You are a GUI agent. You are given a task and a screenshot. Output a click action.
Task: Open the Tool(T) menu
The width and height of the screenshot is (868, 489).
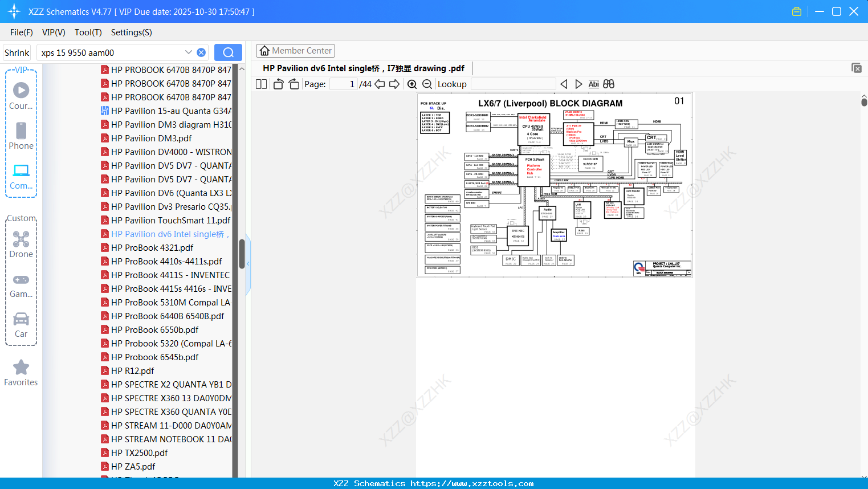88,32
